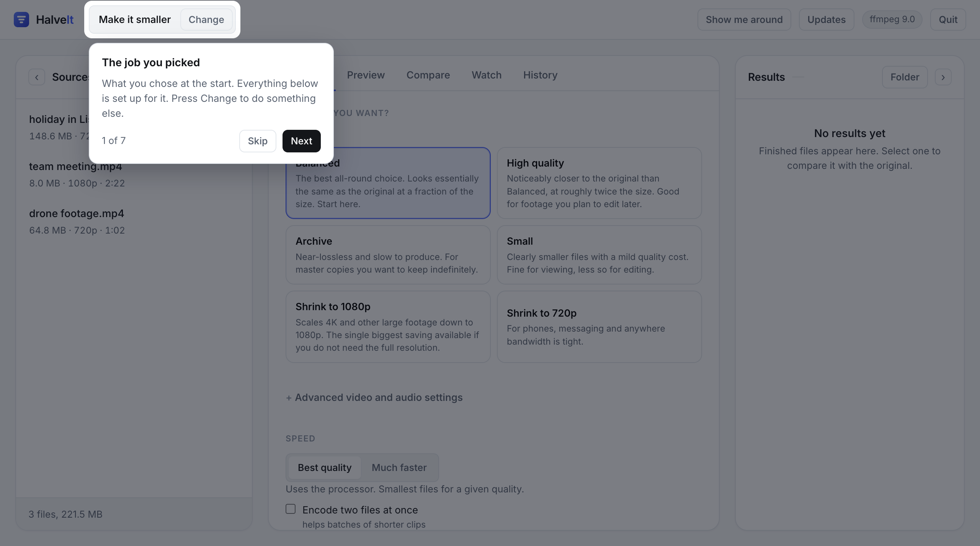980x546 pixels.
Task: Quit the application
Action: tap(948, 20)
